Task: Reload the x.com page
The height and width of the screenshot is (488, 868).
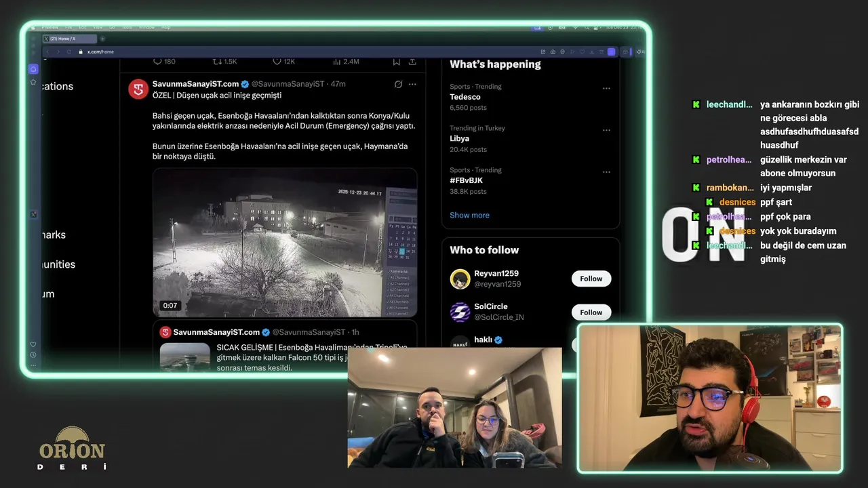Action: [68, 52]
